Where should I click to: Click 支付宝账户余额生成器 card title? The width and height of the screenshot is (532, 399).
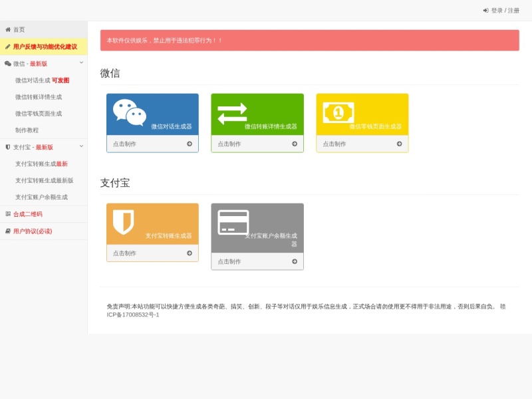(271, 239)
